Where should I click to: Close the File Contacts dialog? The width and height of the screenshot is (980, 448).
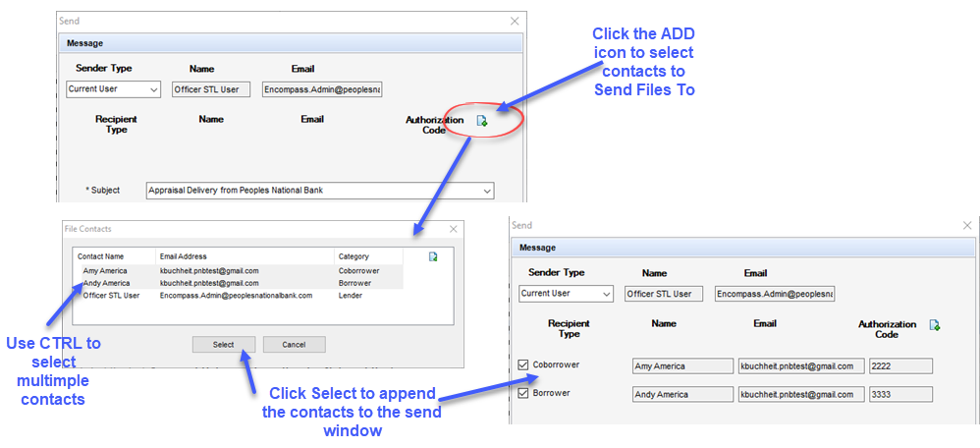[x=453, y=229]
